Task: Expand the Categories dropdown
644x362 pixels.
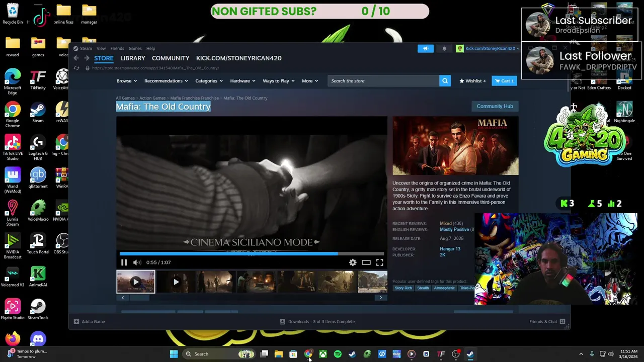Action: tap(209, 81)
